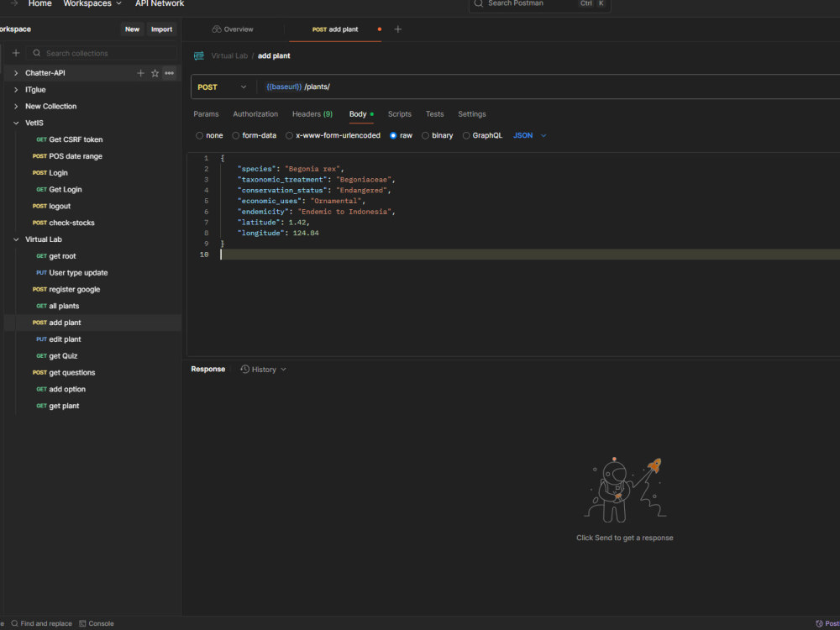Click the Overview tab icon
This screenshot has height=630, width=840.
(x=217, y=29)
